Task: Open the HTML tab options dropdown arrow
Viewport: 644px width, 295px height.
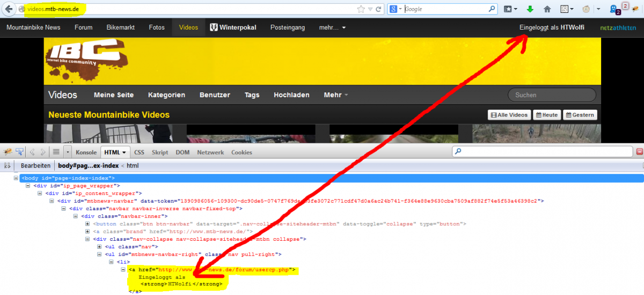Action: coord(125,153)
